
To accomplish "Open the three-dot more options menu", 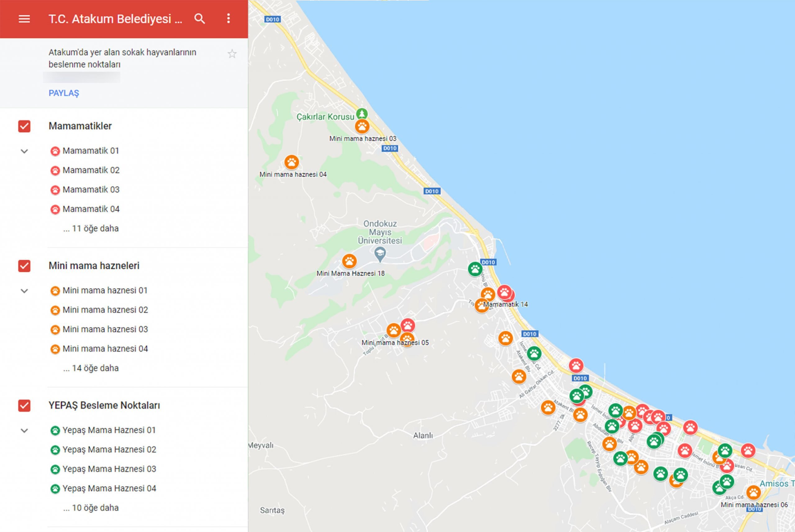I will (x=229, y=19).
